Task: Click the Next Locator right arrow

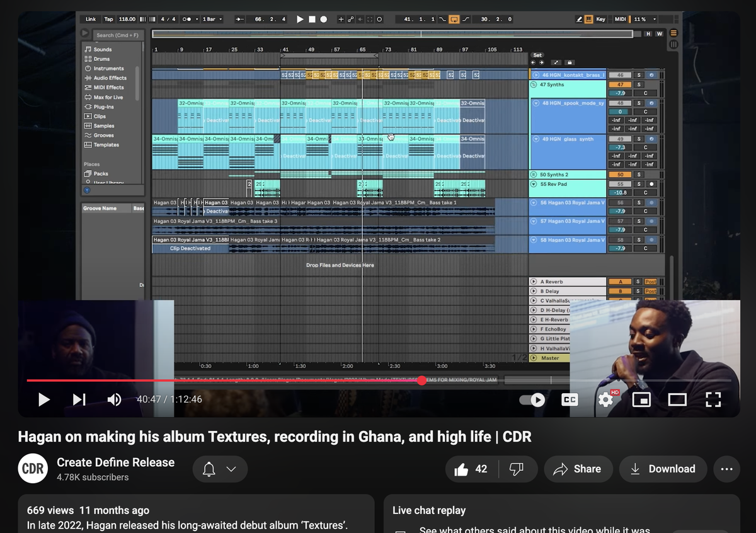Action: pos(541,62)
